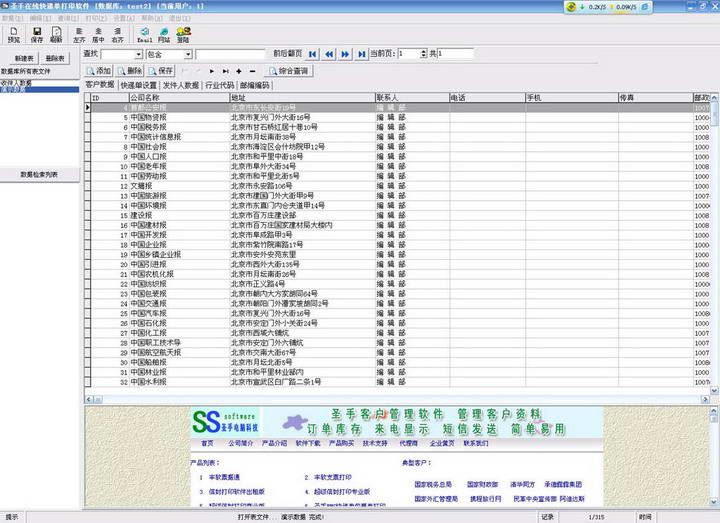The image size is (720, 523).
Task: Center content with the 居中 icon
Action: pyautogui.click(x=98, y=36)
